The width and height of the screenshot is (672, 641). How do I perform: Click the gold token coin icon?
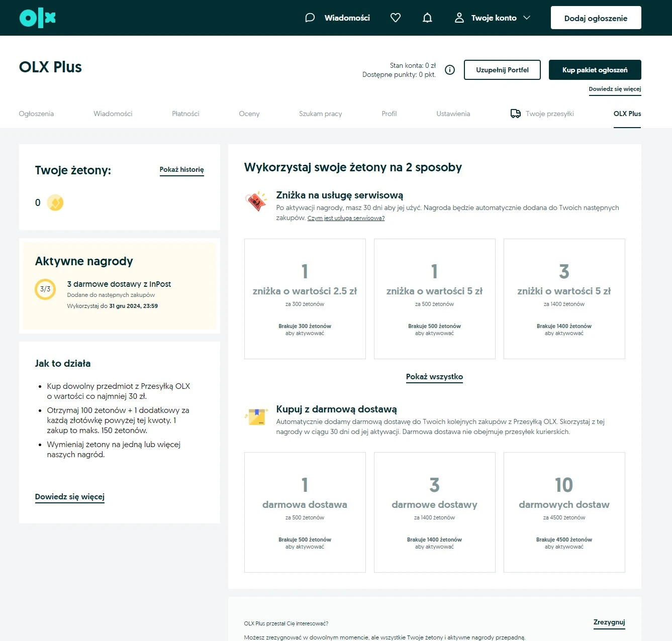tap(55, 203)
